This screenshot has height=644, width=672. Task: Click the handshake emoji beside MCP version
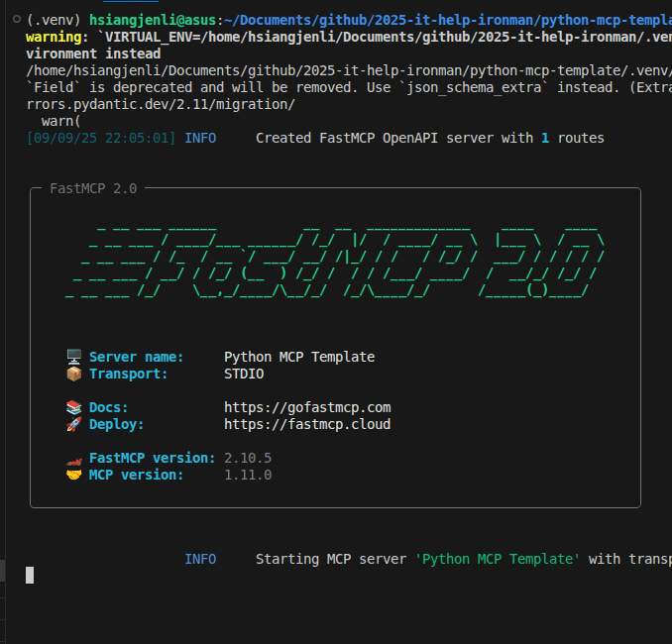tap(73, 475)
